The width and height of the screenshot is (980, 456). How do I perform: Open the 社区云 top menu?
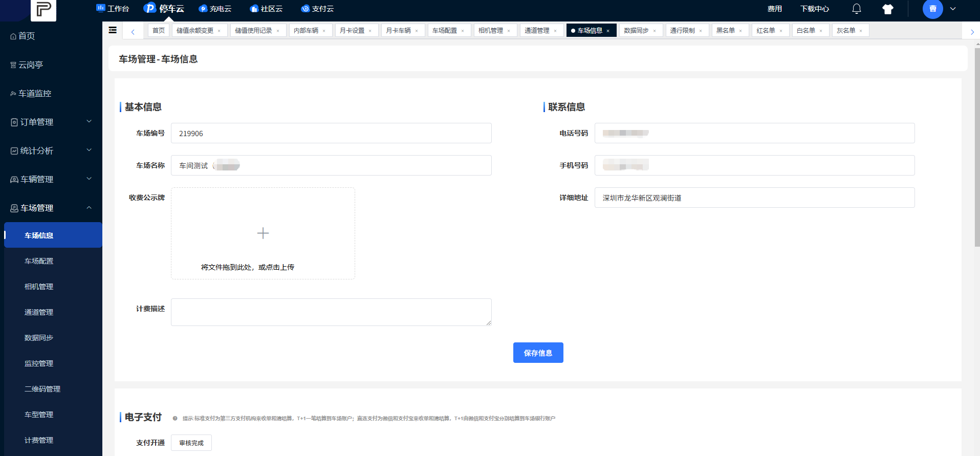(x=266, y=9)
